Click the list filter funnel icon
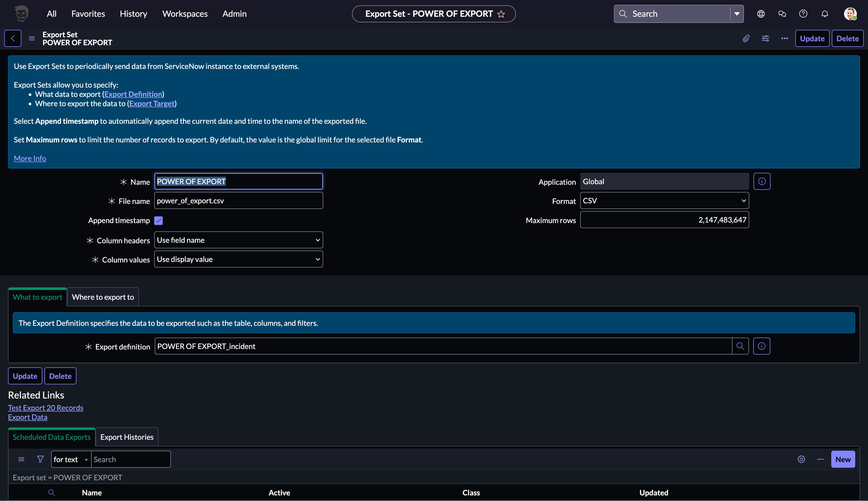Screen dimensions: 868x501 coord(40,459)
